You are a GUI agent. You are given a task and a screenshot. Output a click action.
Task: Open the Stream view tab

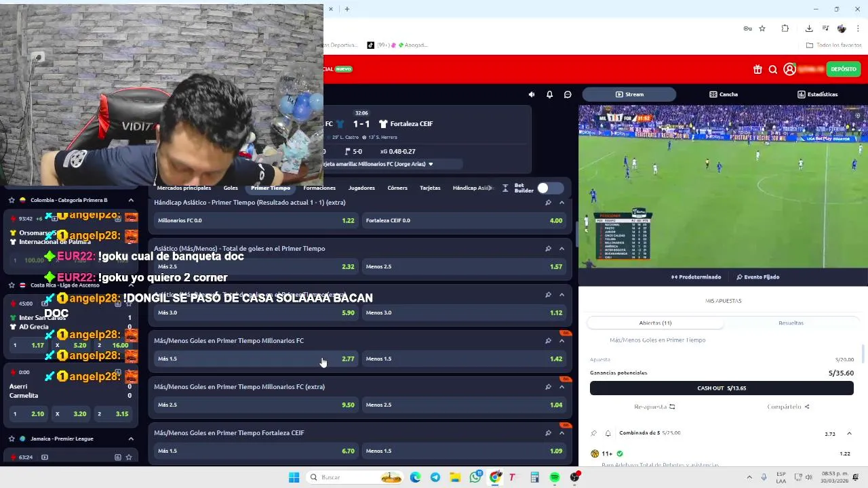[629, 94]
